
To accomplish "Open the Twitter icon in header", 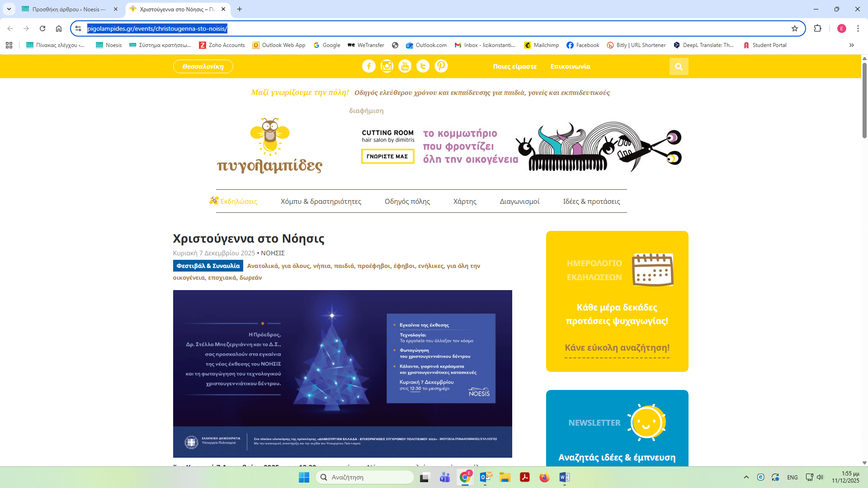I will (423, 66).
